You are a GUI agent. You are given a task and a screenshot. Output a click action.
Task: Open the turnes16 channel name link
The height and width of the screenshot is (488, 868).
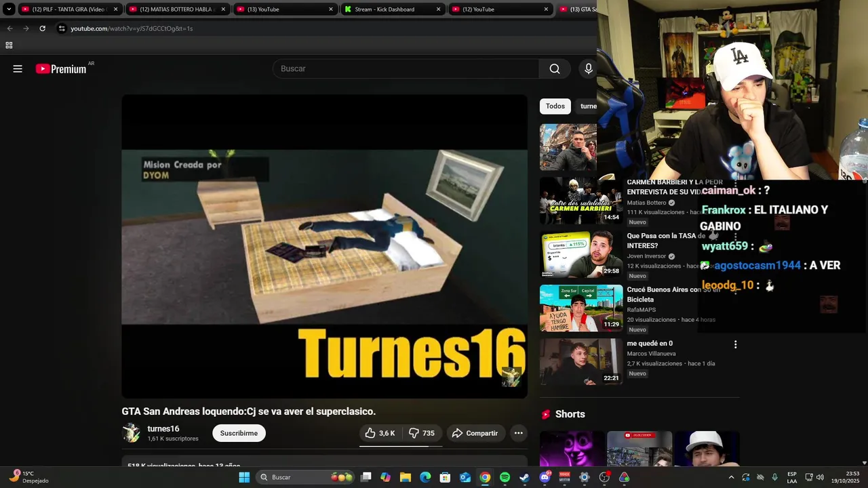tap(163, 428)
